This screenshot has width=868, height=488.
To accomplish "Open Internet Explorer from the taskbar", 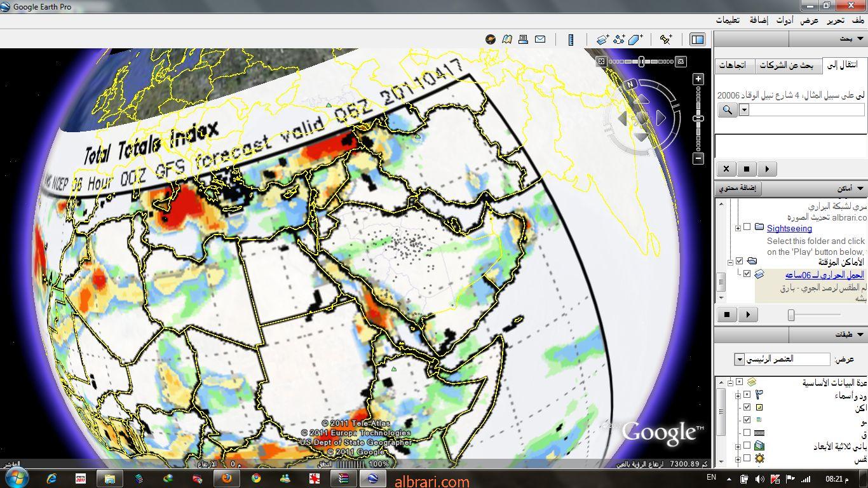I will click(x=51, y=478).
